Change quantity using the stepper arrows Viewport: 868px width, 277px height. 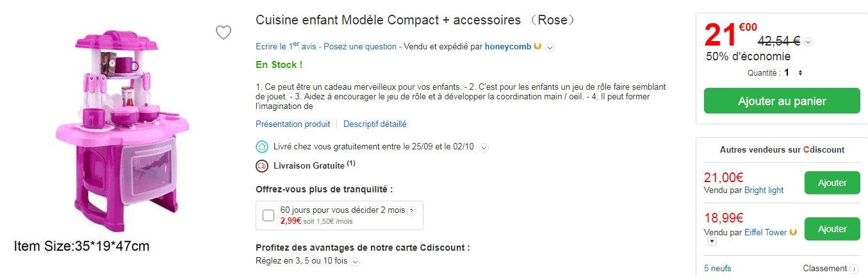[800, 73]
